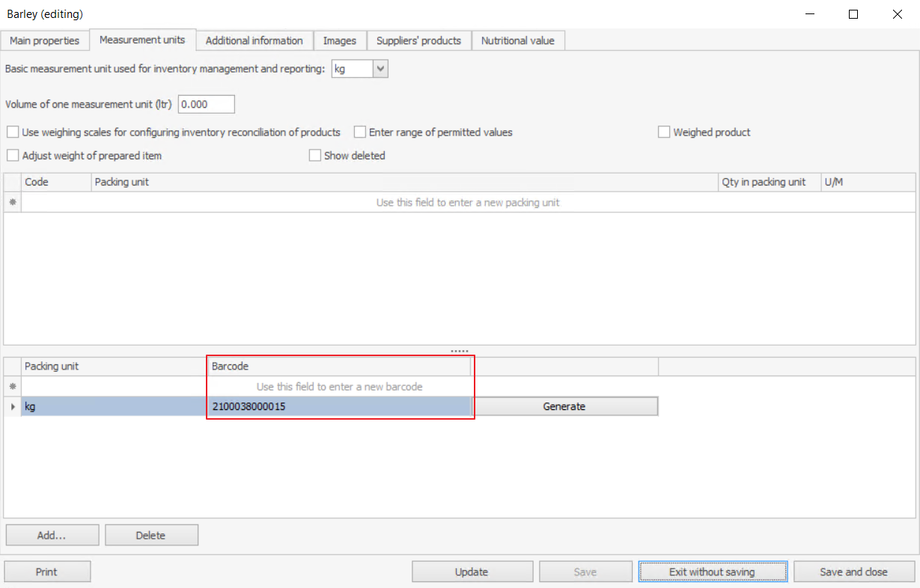Enable Adjust weight of prepared item
Viewport: 920px width, 588px height.
coord(13,156)
